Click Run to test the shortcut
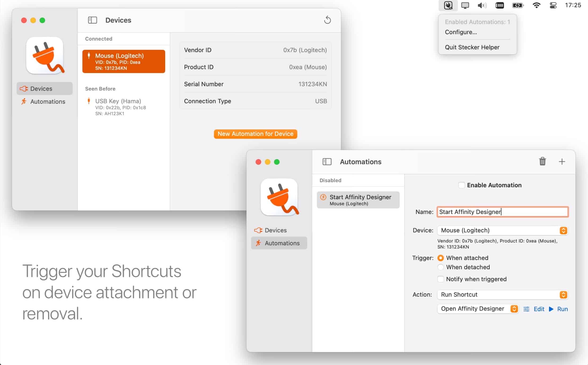The width and height of the screenshot is (588, 365). click(562, 309)
